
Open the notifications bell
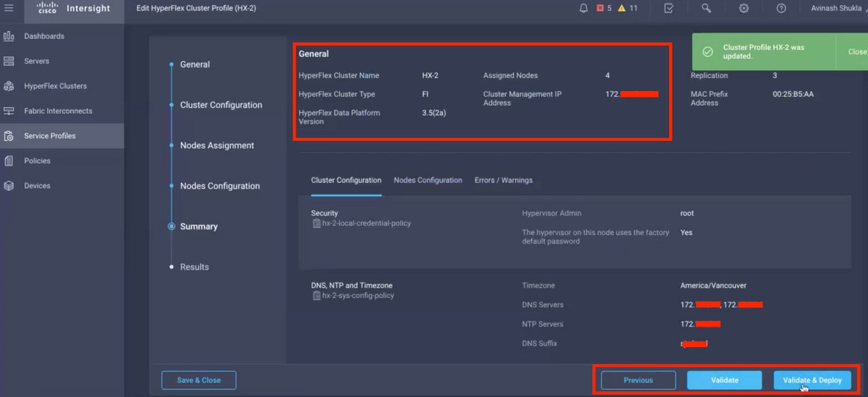584,8
